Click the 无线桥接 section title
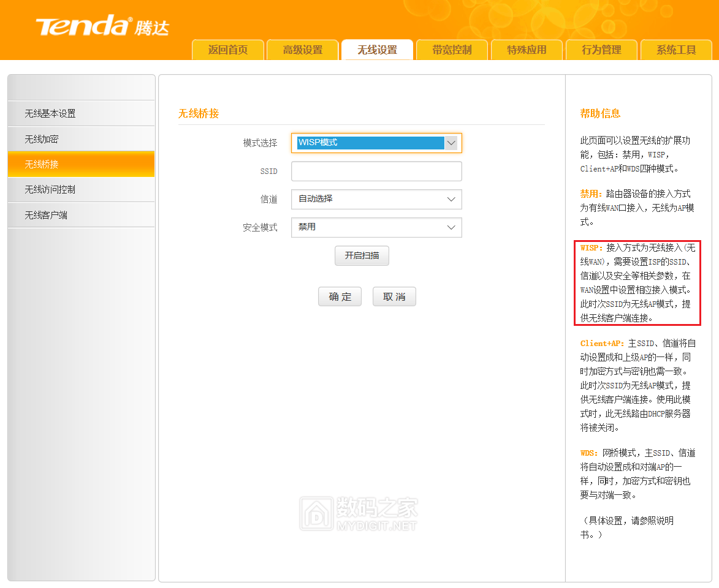Screen dimensions: 719x588 [199, 113]
